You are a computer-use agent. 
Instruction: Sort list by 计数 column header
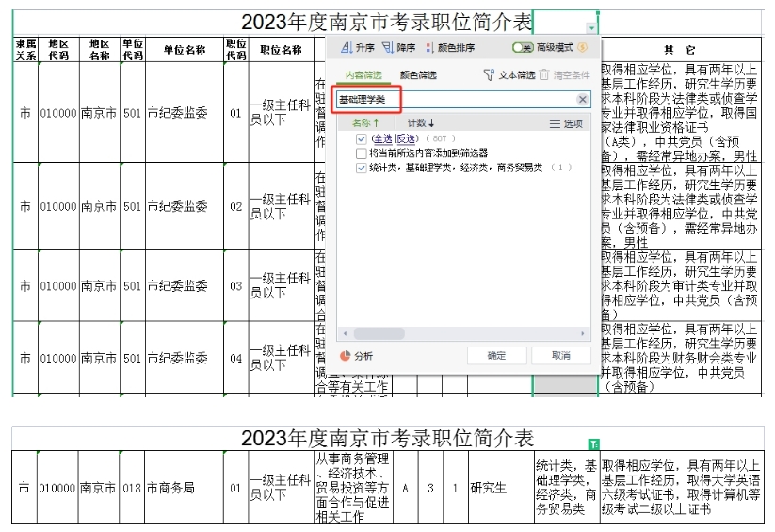(x=420, y=123)
